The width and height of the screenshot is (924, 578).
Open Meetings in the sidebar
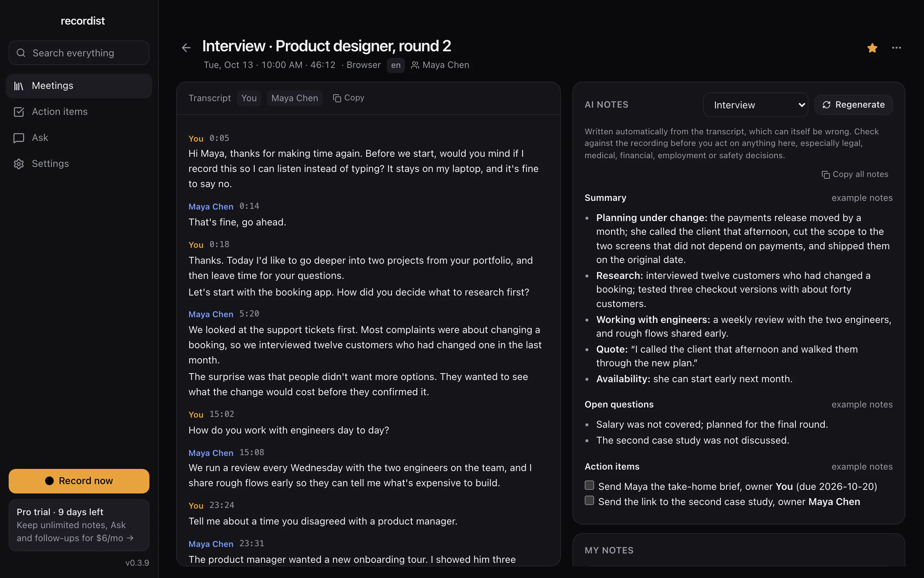coord(79,86)
